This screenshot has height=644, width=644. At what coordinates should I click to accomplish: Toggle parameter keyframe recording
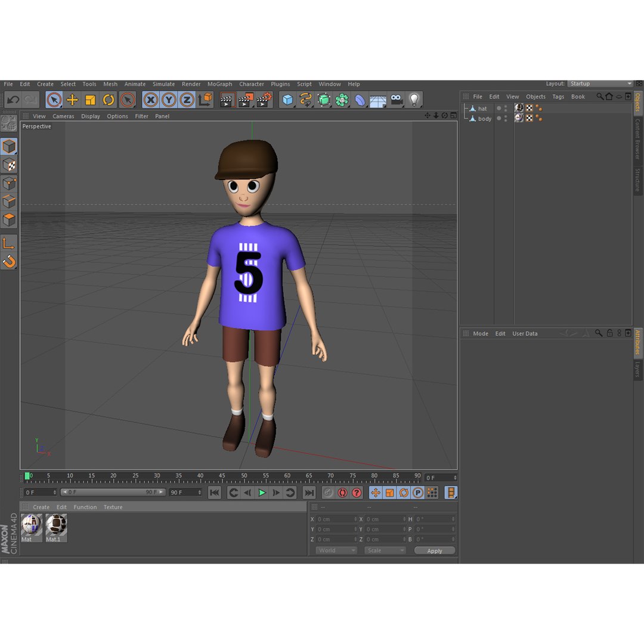(x=417, y=493)
